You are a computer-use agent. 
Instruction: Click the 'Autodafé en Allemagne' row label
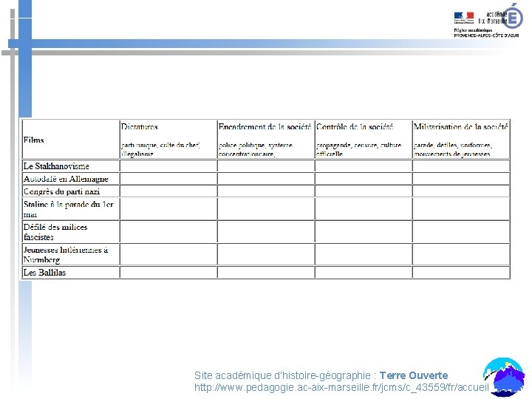click(x=66, y=179)
